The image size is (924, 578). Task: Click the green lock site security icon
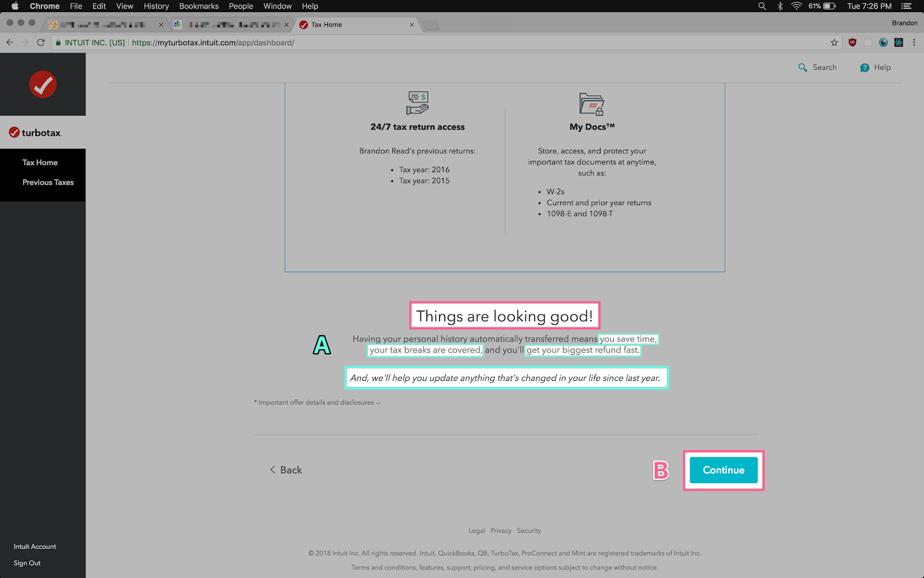coord(58,43)
